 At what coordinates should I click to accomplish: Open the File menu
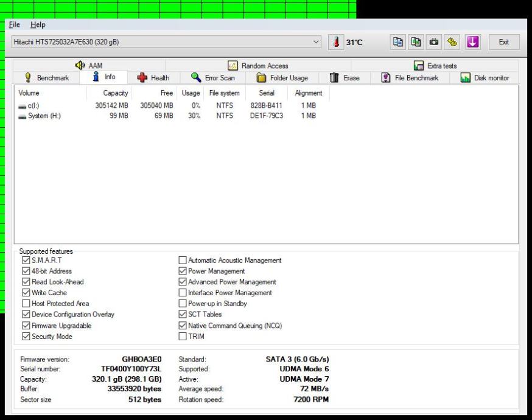[x=15, y=24]
